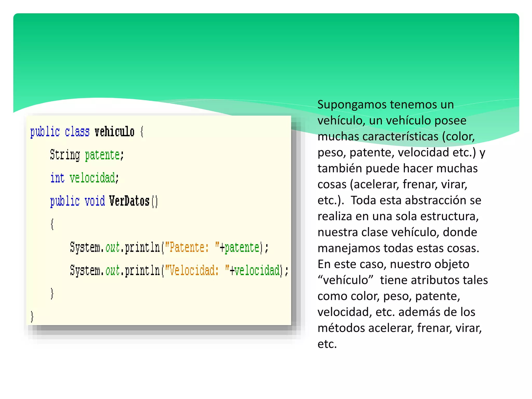This screenshot has width=532, height=399.
Task: Click the text 'métodos acelerar, frenar, virar,'
Action: (400, 328)
